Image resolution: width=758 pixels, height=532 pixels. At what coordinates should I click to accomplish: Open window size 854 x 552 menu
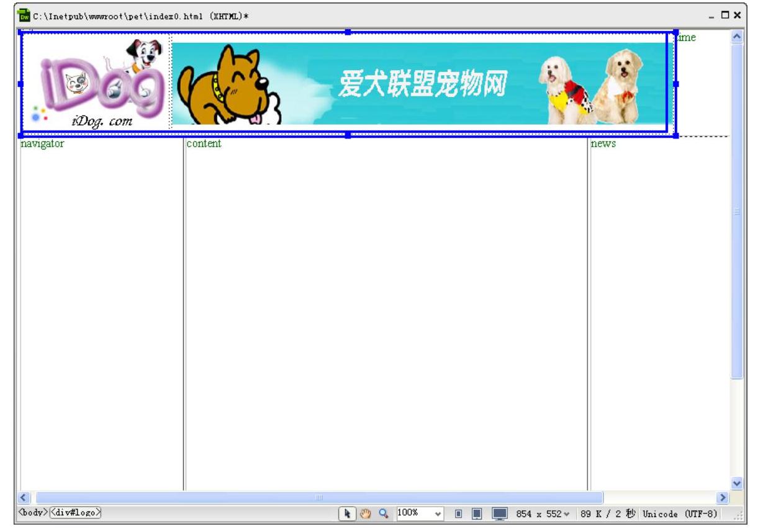[543, 514]
